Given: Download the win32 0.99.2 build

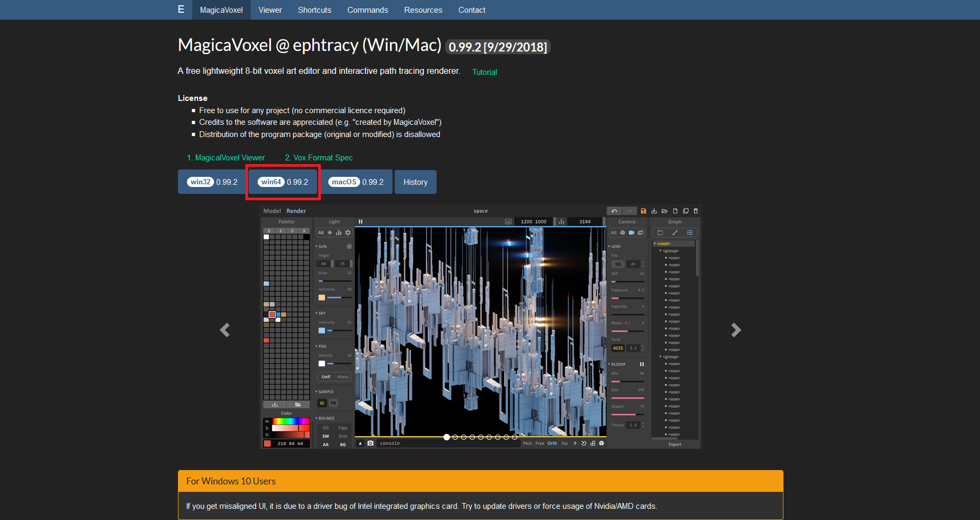Looking at the screenshot, I should pyautogui.click(x=212, y=182).
